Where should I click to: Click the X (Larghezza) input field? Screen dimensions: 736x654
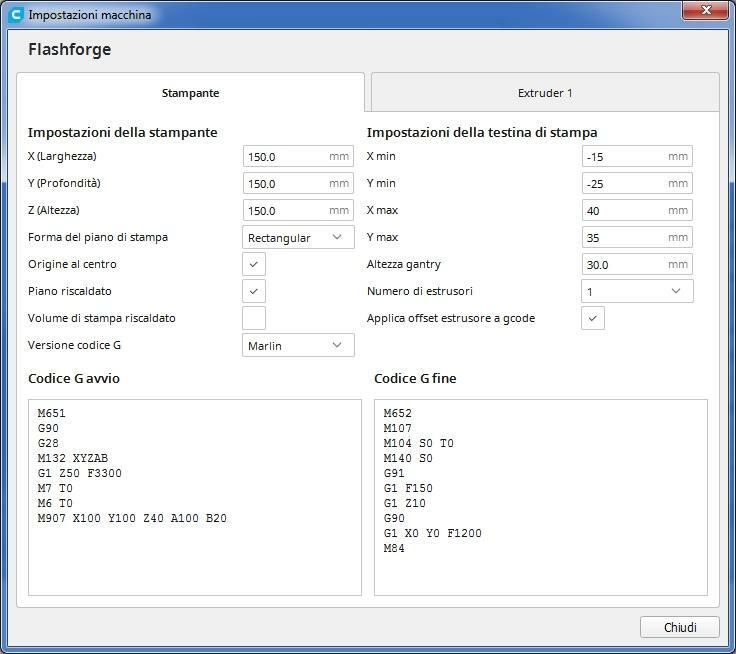(286, 157)
